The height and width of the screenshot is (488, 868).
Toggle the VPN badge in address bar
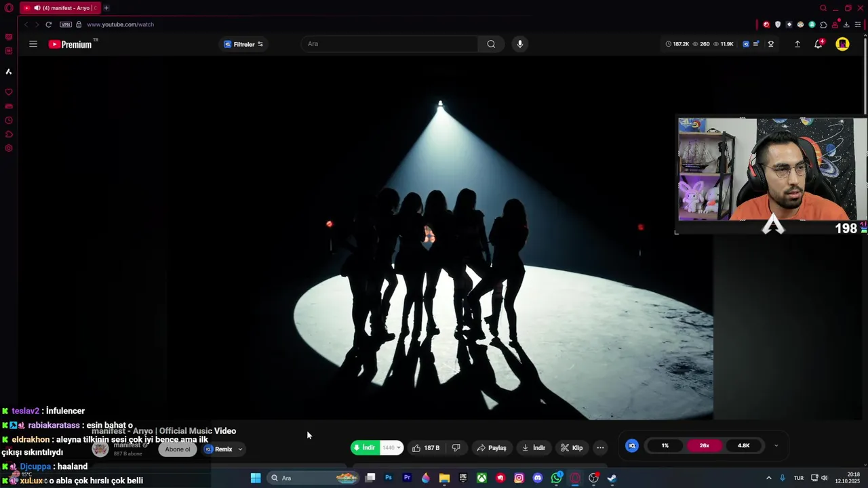(x=66, y=24)
